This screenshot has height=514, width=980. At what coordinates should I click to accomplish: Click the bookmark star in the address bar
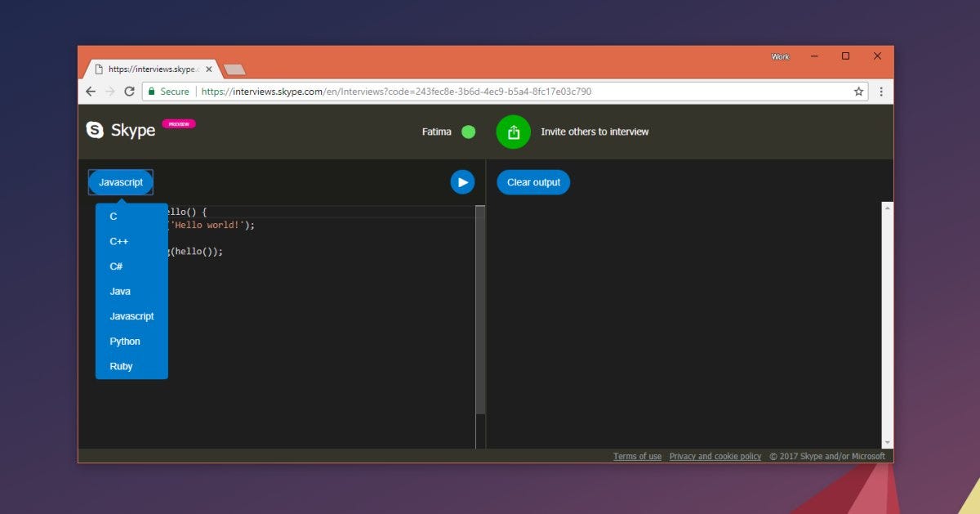tap(859, 92)
